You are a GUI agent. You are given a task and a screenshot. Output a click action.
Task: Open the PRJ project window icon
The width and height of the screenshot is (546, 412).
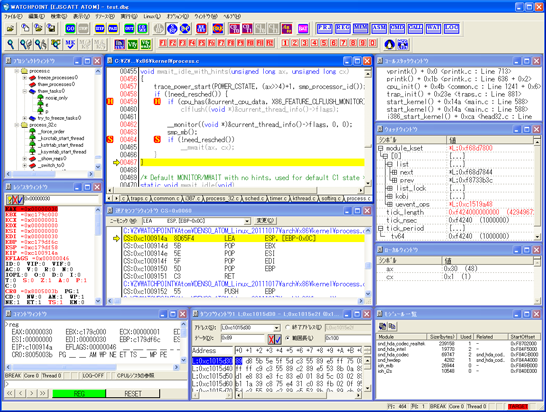click(325, 28)
